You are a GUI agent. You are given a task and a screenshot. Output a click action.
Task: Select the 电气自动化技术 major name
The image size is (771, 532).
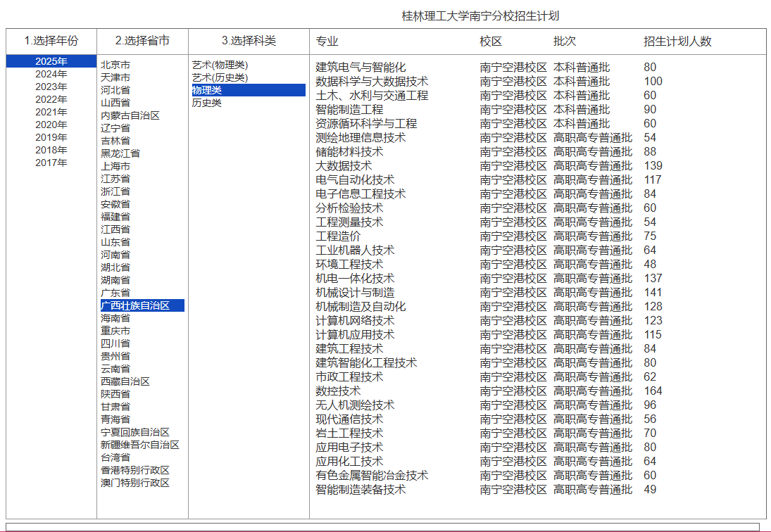coord(355,179)
